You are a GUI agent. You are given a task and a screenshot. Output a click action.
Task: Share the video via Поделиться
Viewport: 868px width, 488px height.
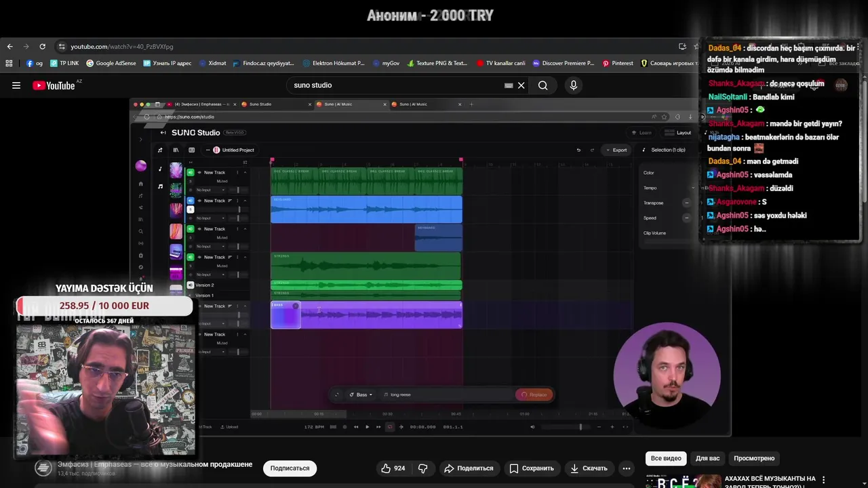pyautogui.click(x=469, y=468)
